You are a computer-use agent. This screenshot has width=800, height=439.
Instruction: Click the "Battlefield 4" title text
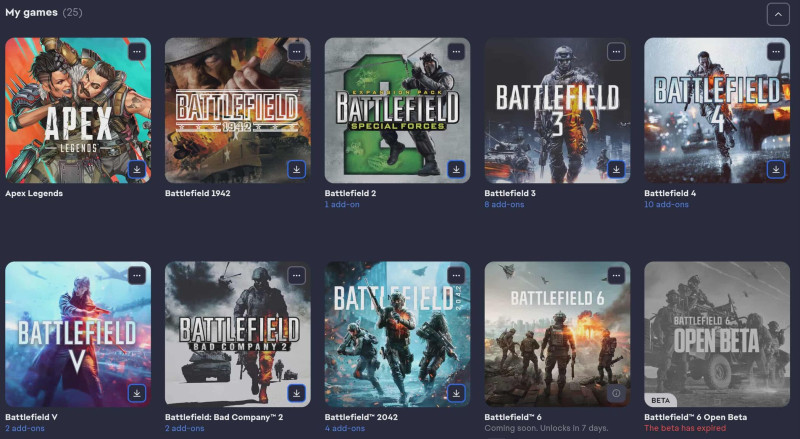click(670, 193)
